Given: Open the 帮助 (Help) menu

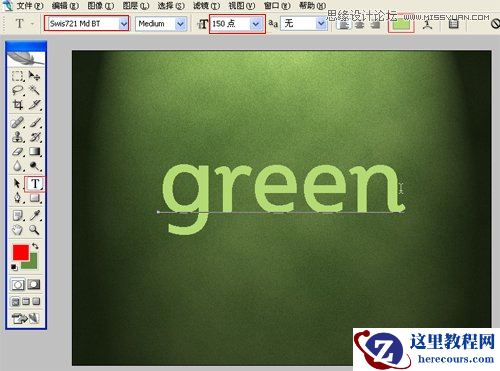Looking at the screenshot, I should 312,5.
